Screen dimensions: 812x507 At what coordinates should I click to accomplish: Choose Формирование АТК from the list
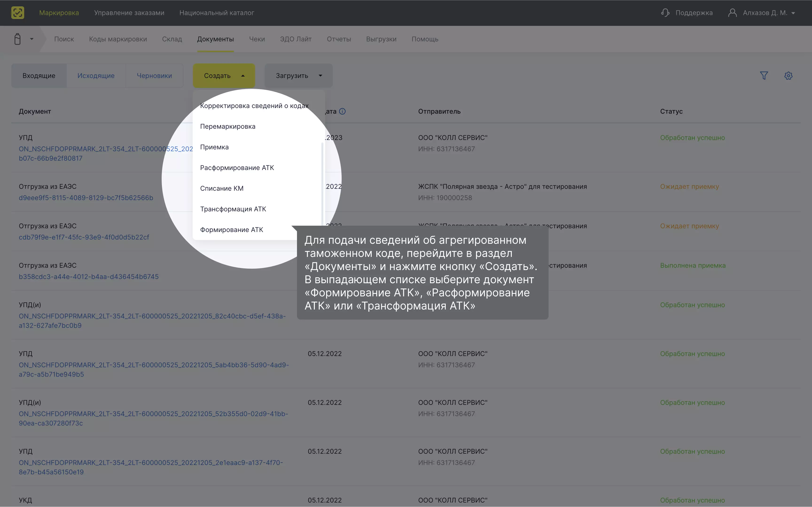[231, 230]
